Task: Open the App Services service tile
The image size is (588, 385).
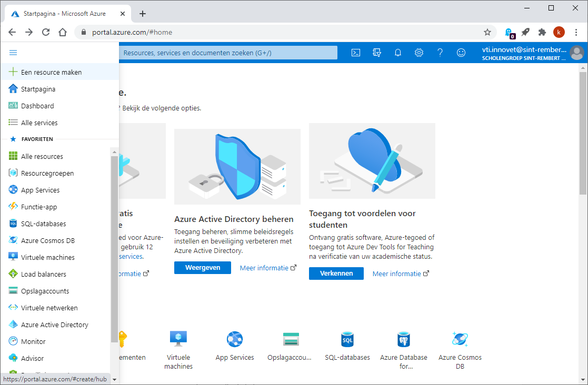Action: point(235,347)
